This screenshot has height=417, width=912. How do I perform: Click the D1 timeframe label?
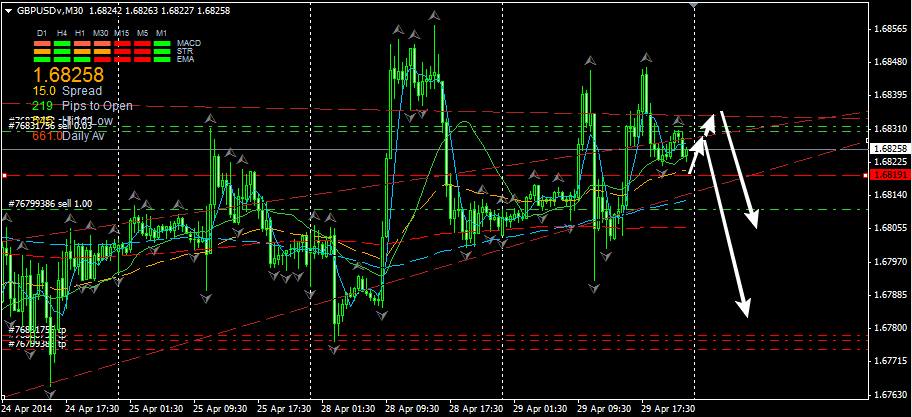click(x=41, y=34)
